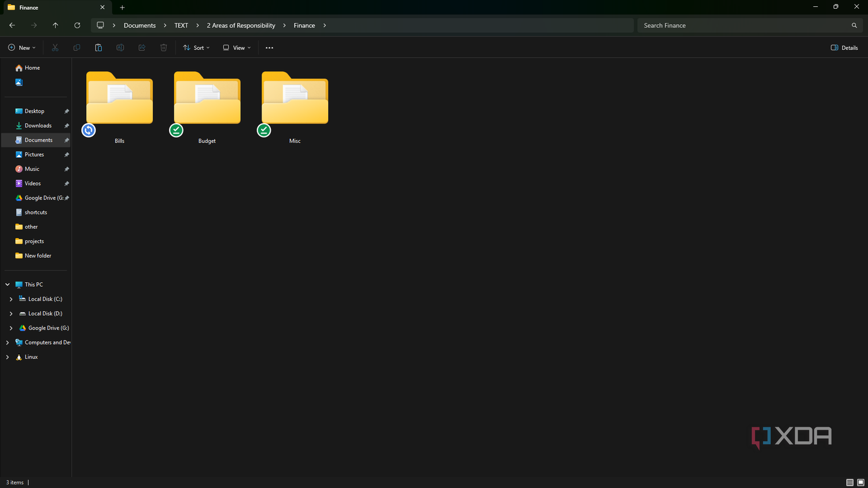Click the Delete trash icon
Screen dimensions: 868x488
point(164,47)
